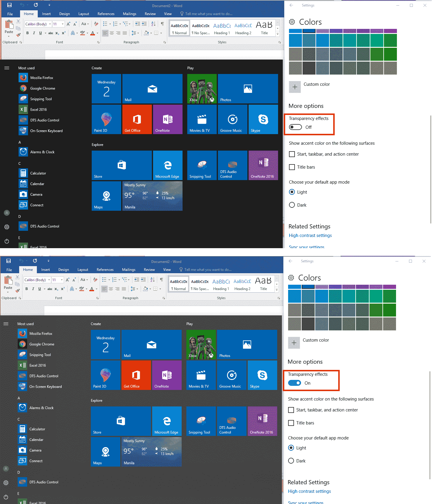
Task: Expand hamburger menu in upper Start menu
Action: [x=7, y=68]
